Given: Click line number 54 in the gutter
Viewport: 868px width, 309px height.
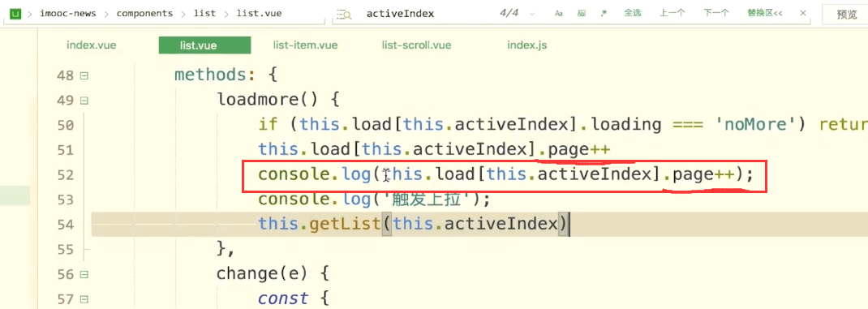Looking at the screenshot, I should pos(66,225).
